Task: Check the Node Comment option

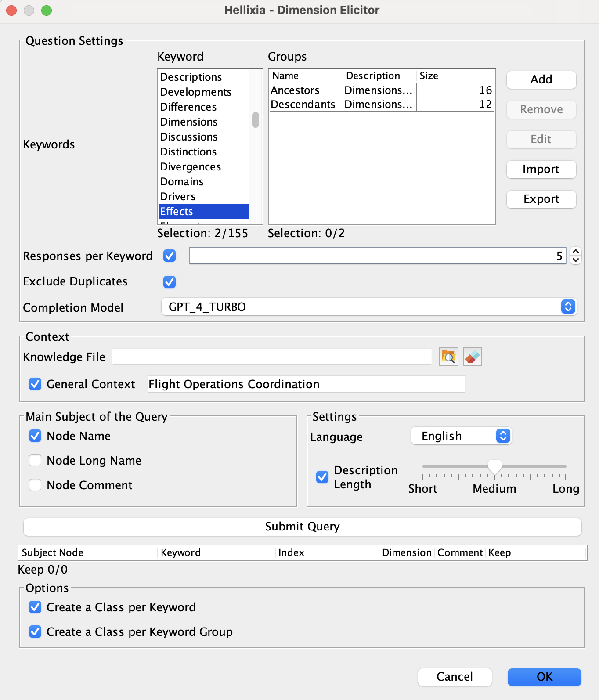Action: pyautogui.click(x=35, y=485)
